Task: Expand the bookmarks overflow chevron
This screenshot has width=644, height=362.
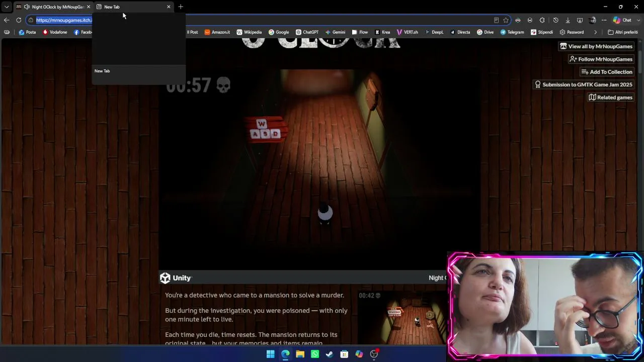Action: pyautogui.click(x=595, y=32)
